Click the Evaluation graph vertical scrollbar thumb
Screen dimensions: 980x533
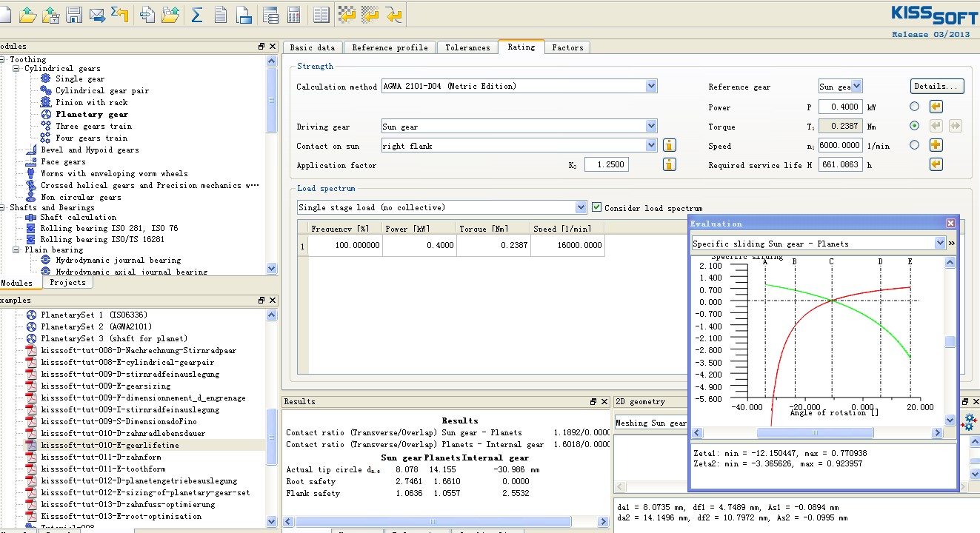coord(950,342)
